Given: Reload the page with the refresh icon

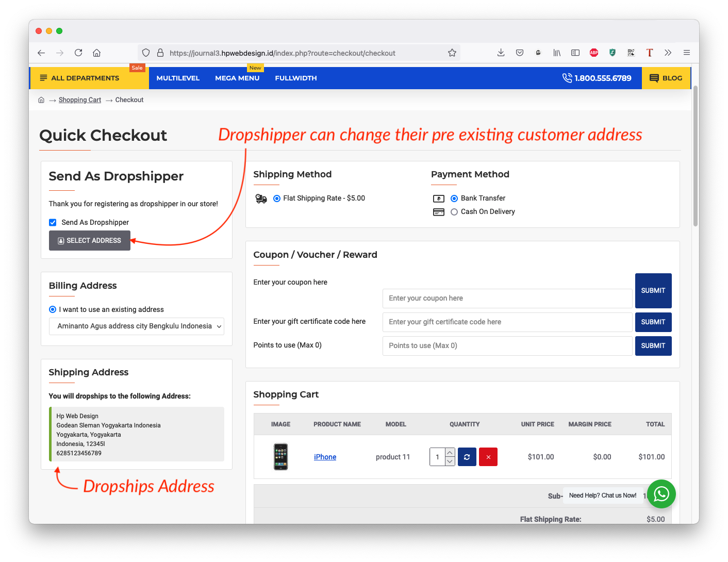Looking at the screenshot, I should tap(78, 53).
